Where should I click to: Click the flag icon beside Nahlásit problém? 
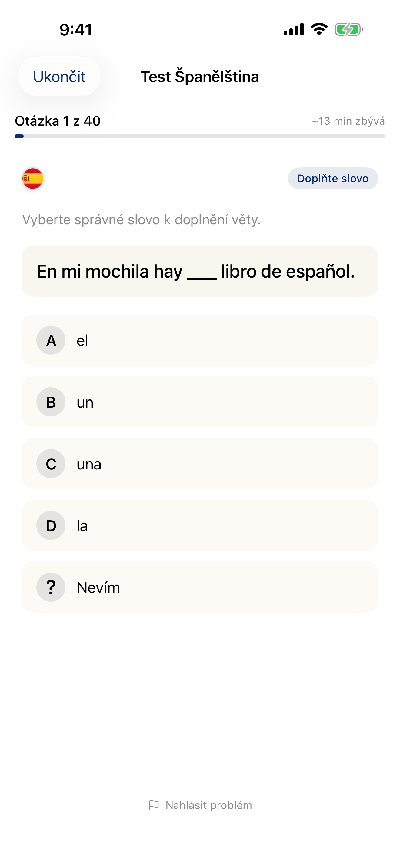click(x=154, y=805)
